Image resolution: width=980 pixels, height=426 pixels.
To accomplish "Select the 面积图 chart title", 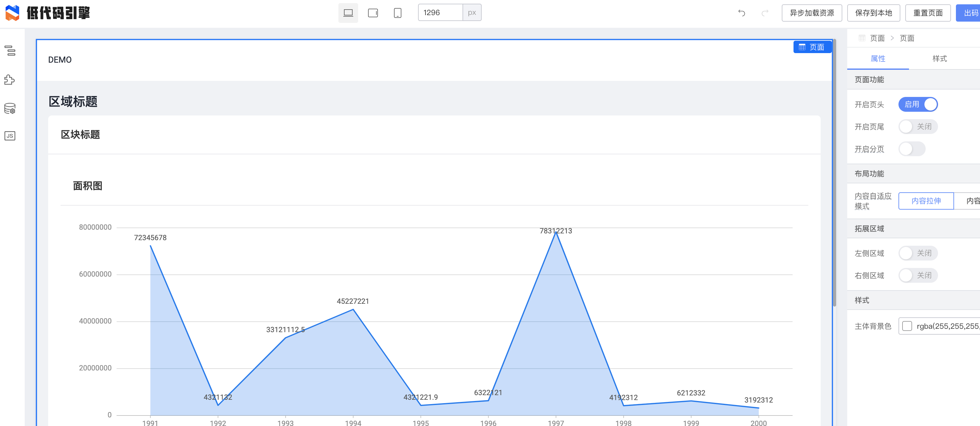I will coord(87,186).
